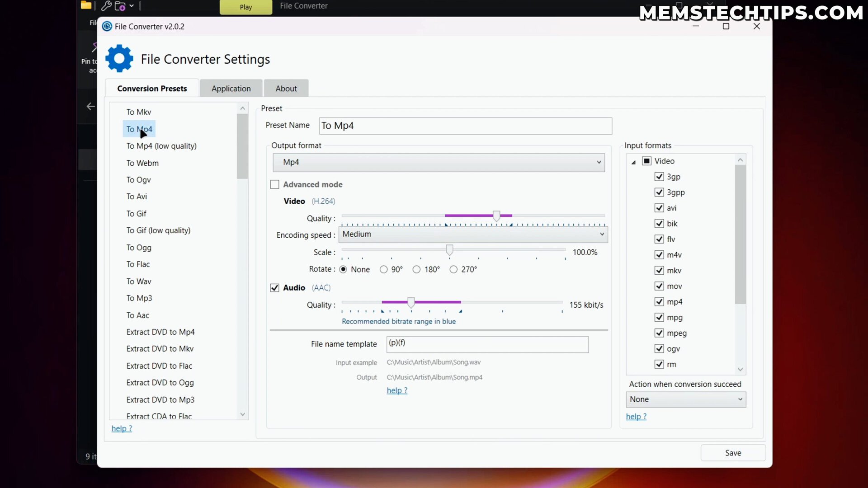This screenshot has width=868, height=488.
Task: Open the About tab
Action: click(286, 89)
